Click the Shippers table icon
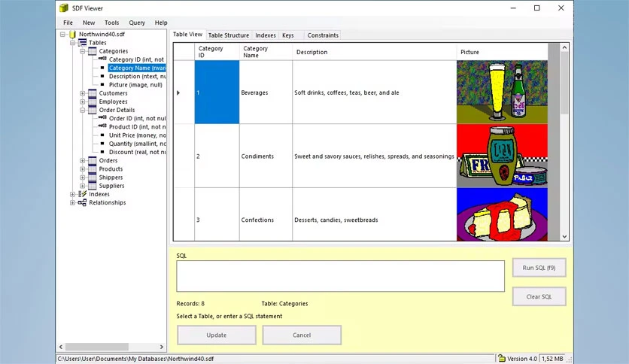The width and height of the screenshot is (629, 364). [x=93, y=177]
